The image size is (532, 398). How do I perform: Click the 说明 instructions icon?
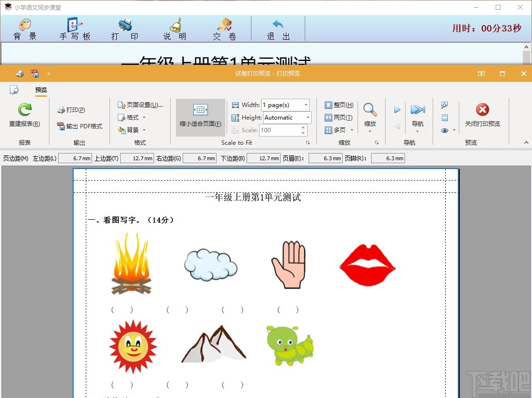[x=175, y=28]
